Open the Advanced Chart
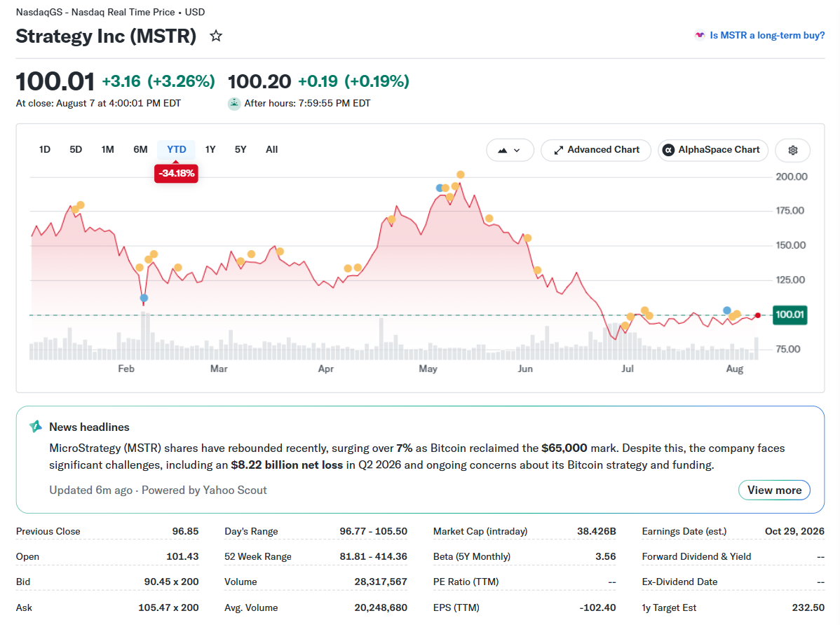This screenshot has width=840, height=625. [x=596, y=150]
